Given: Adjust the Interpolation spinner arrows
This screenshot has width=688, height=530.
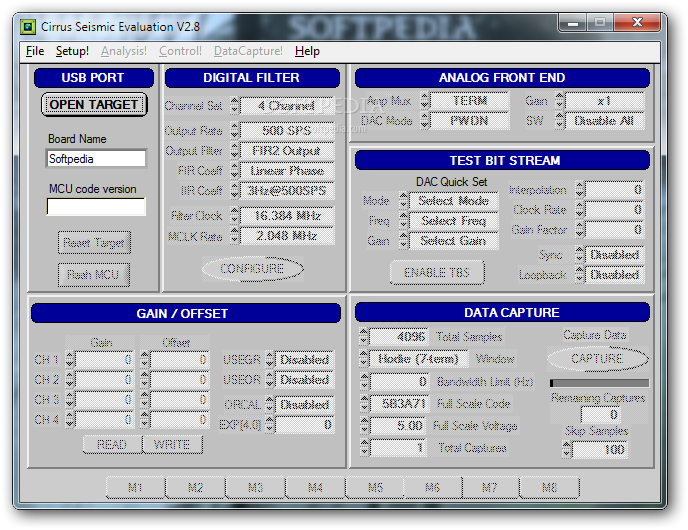Looking at the screenshot, I should 579,190.
